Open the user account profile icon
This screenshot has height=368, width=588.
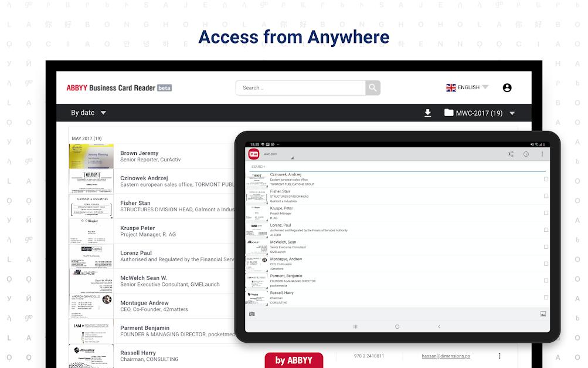(x=507, y=87)
